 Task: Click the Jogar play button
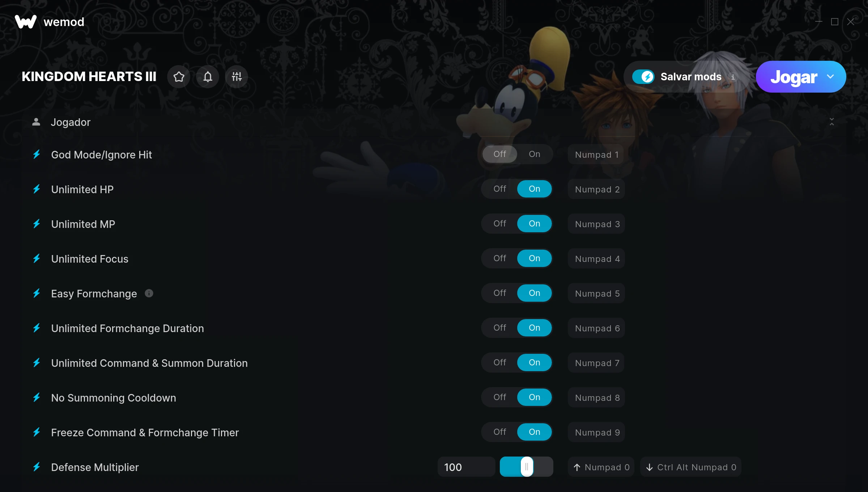click(x=793, y=77)
